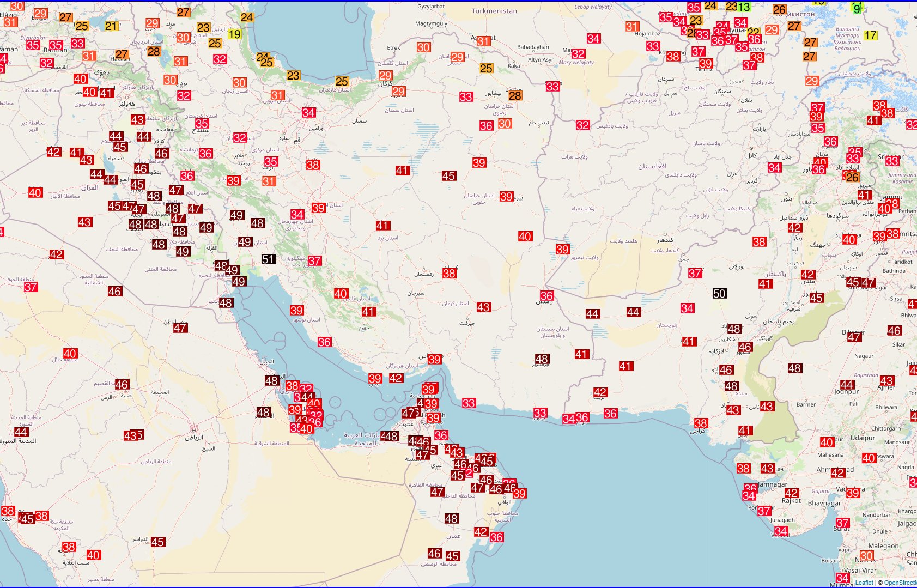Image resolution: width=917 pixels, height=588 pixels.
Task: Click the 40 marker beside Udaipur
Action: 827,442
